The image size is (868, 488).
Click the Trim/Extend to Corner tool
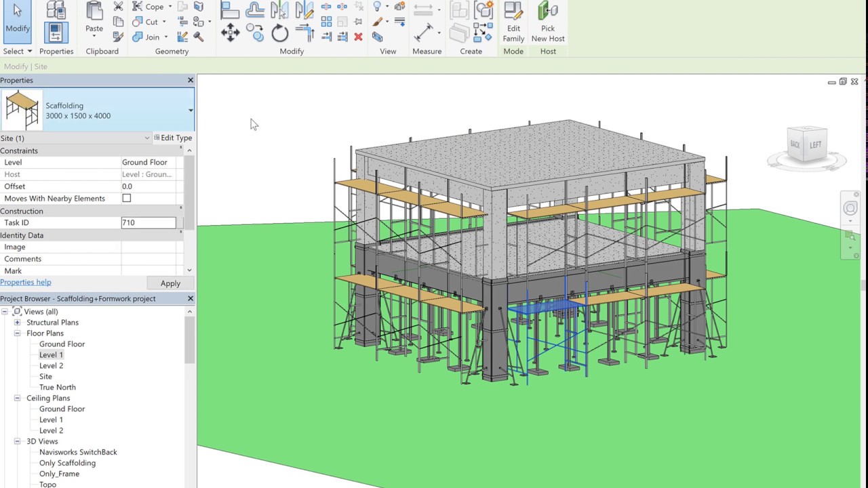pyautogui.click(x=304, y=33)
